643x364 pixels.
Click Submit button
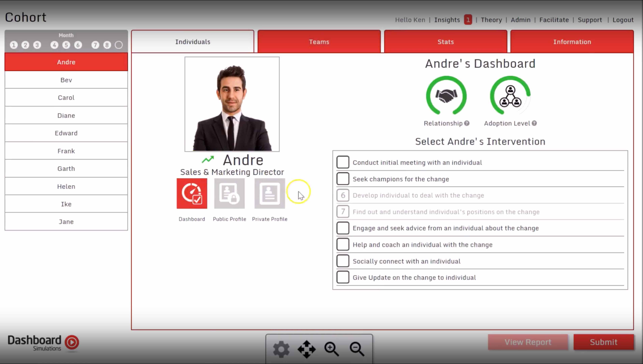[603, 342]
